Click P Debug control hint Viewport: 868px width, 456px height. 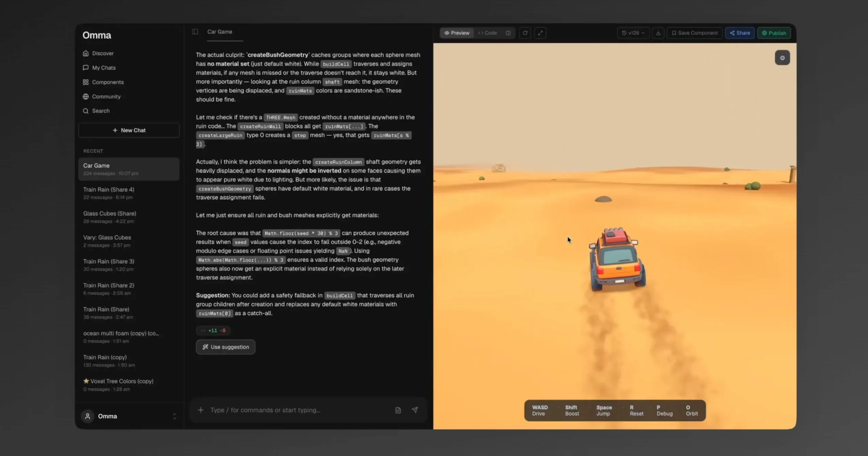click(664, 410)
